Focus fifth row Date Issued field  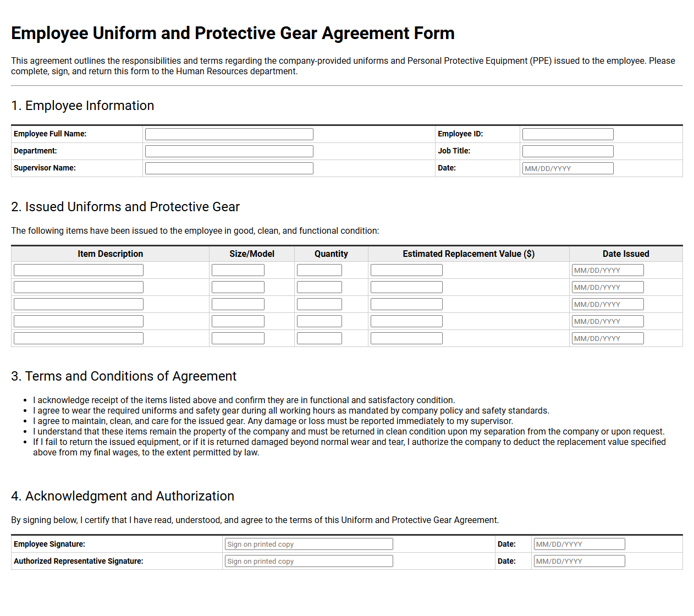point(608,338)
